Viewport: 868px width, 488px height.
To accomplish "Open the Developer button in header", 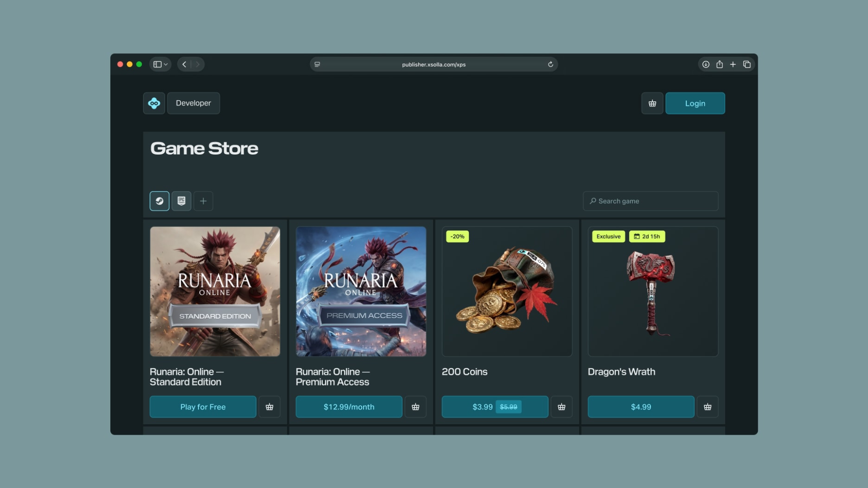I will click(193, 103).
